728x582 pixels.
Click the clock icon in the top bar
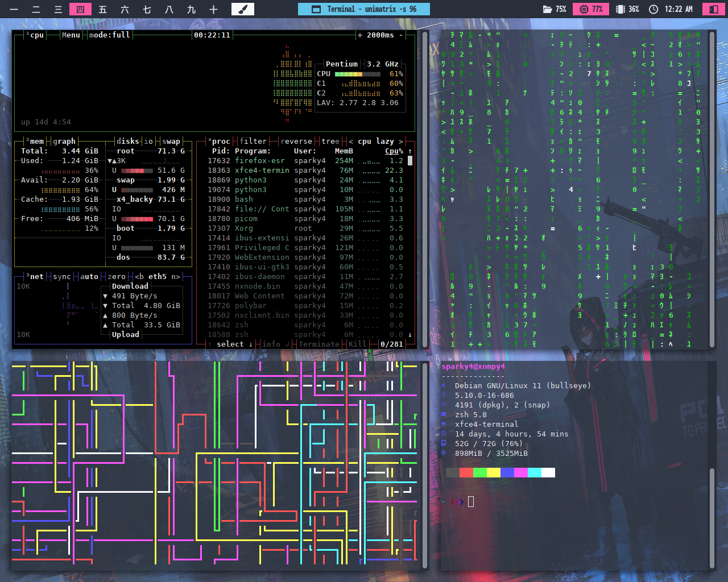(x=653, y=9)
